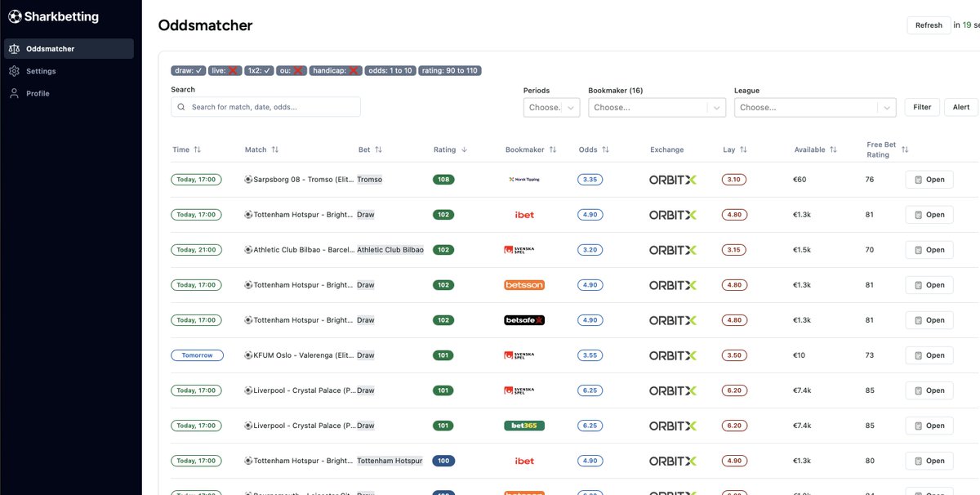Click the 3.15 lay odds badge
Screen dimensions: 980x495
(x=733, y=250)
